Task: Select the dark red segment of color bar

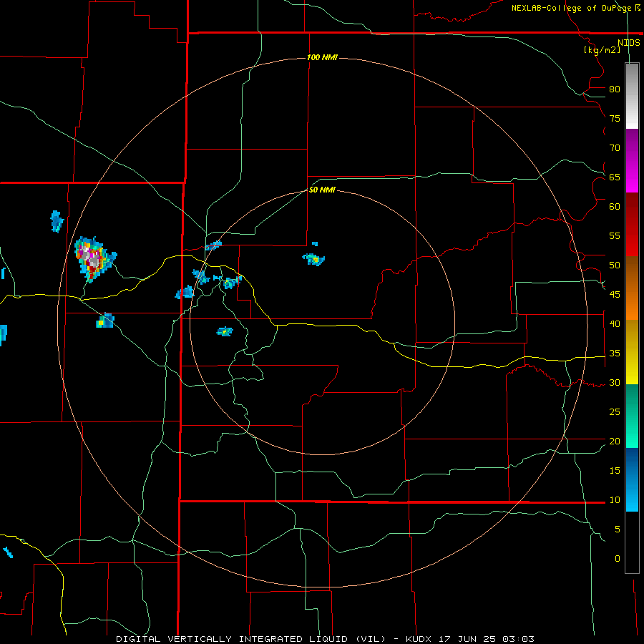Action: coord(632,225)
